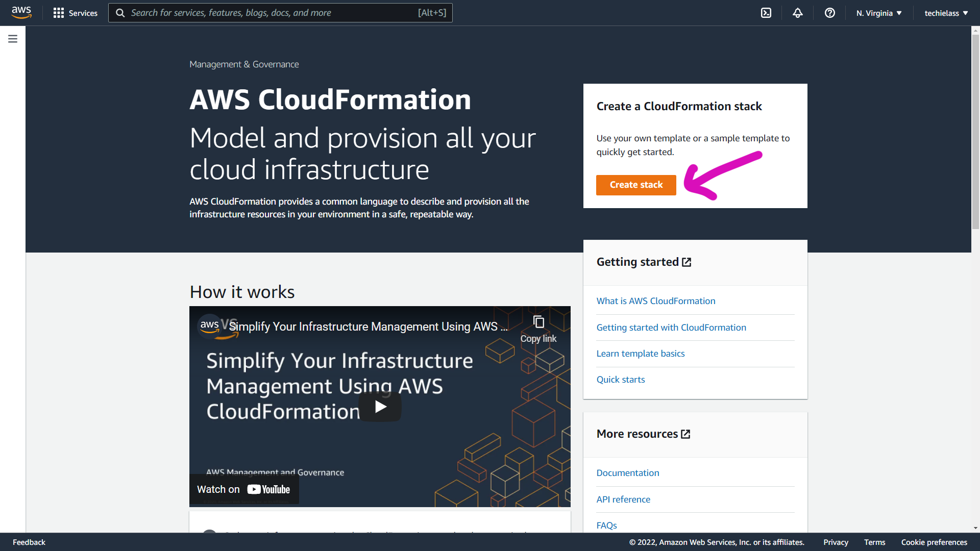Play the CloudFormation intro video
Viewport: 980px width, 551px height.
(x=380, y=406)
